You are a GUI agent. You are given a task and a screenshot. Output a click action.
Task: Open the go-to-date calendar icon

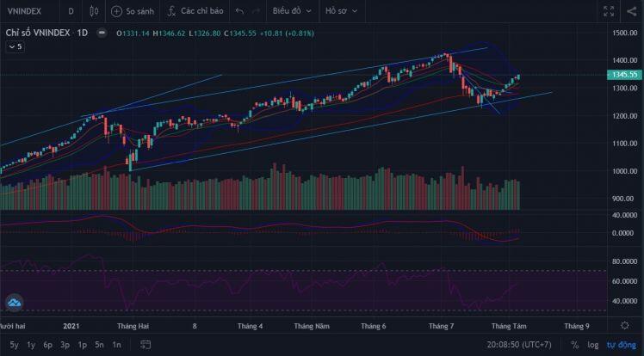[x=146, y=345]
